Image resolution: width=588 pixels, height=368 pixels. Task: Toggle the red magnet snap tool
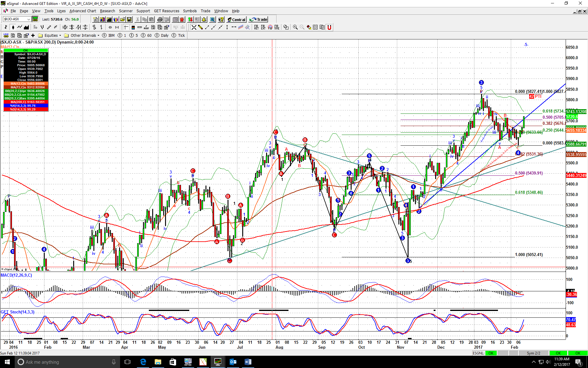pyautogui.click(x=329, y=27)
